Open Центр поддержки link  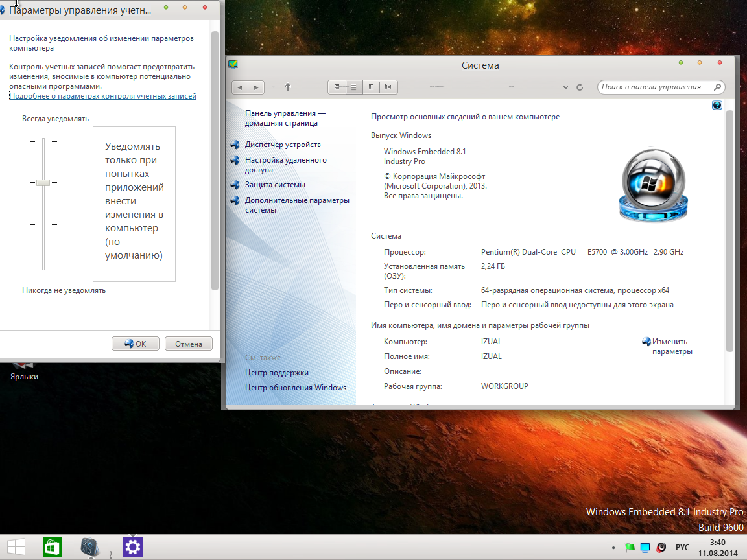point(277,373)
